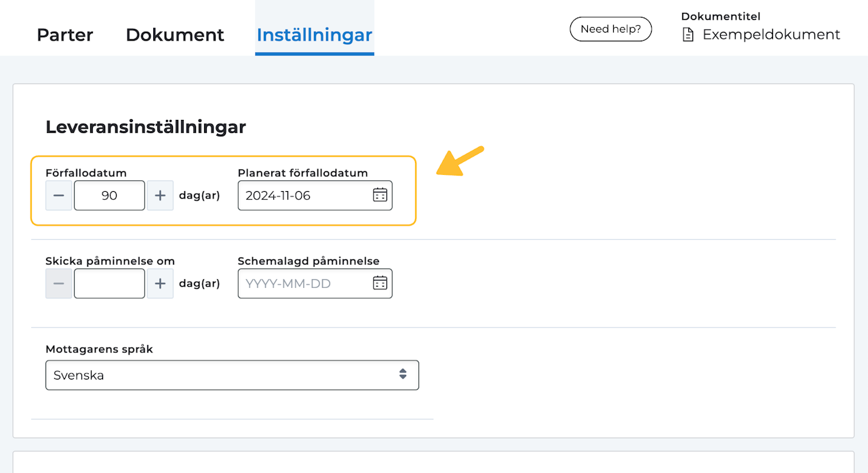Click the Leveransinställningar heading
This screenshot has height=473, width=868.
coord(145,126)
